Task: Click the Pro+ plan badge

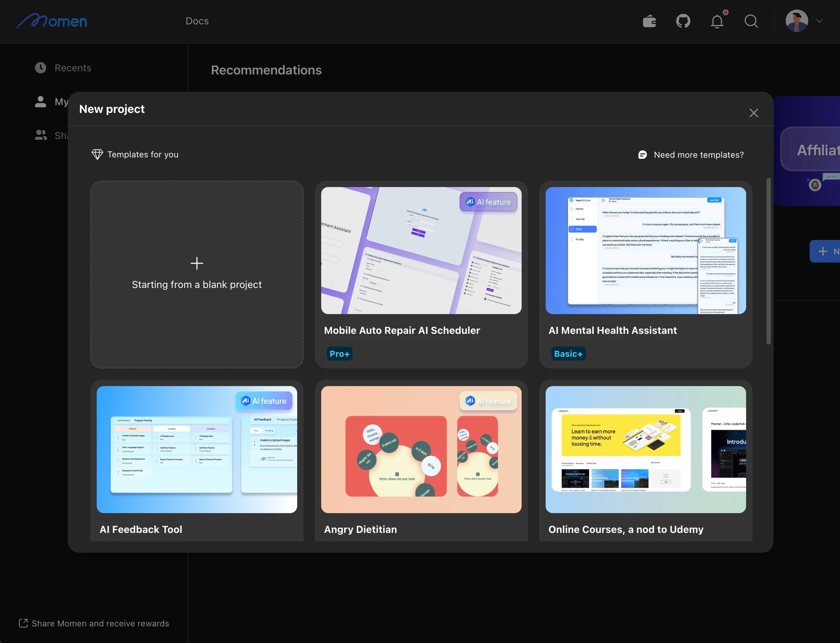Action: [x=340, y=354]
